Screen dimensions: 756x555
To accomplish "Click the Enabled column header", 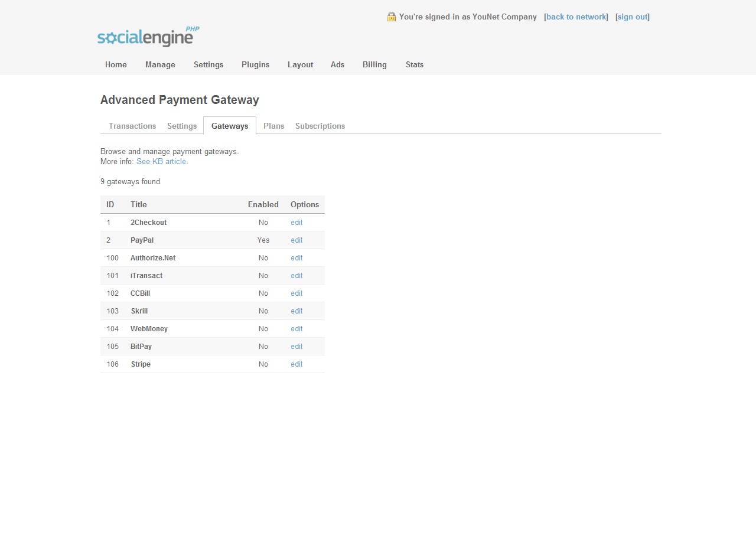I will [x=263, y=204].
